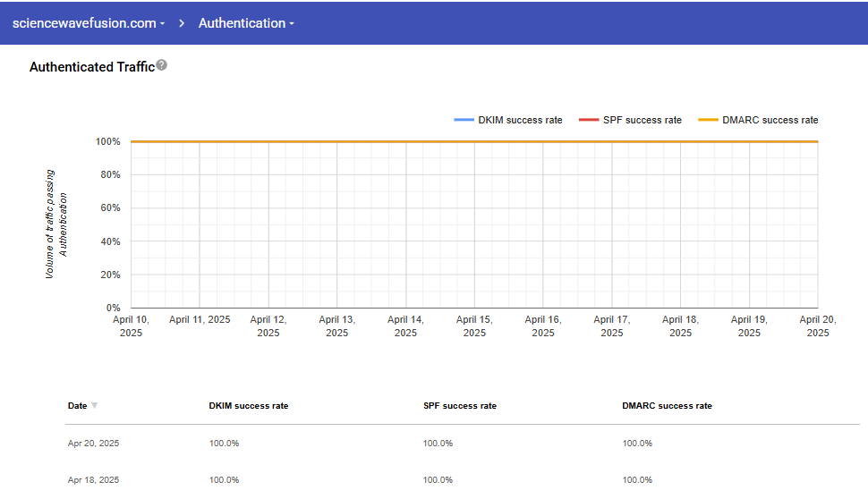
Task: Toggle the DMARC success rate legend text
Action: pos(770,120)
